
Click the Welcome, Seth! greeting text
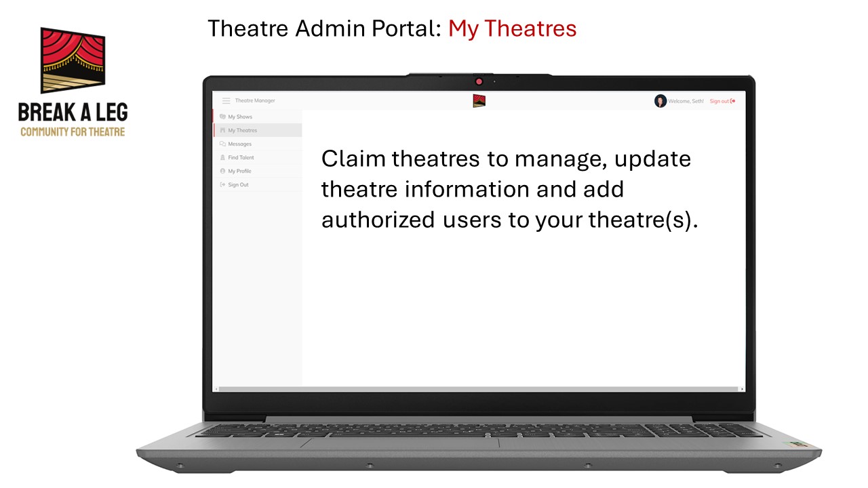click(686, 101)
